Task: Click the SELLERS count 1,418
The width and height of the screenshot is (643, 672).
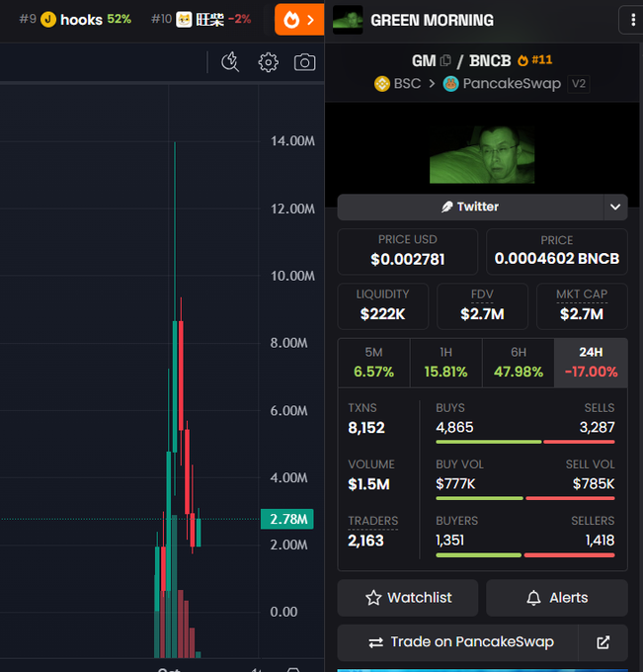Action: (601, 541)
